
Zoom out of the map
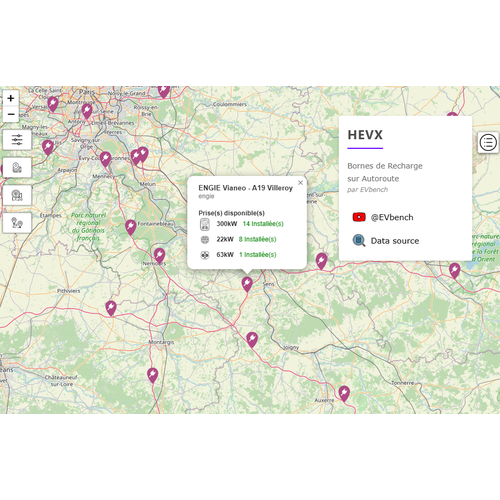(11, 114)
